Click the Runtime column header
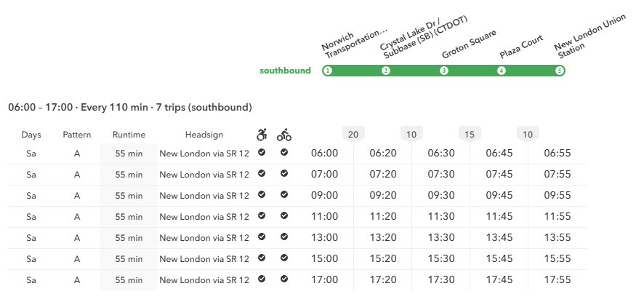This screenshot has height=302, width=644. tap(129, 135)
